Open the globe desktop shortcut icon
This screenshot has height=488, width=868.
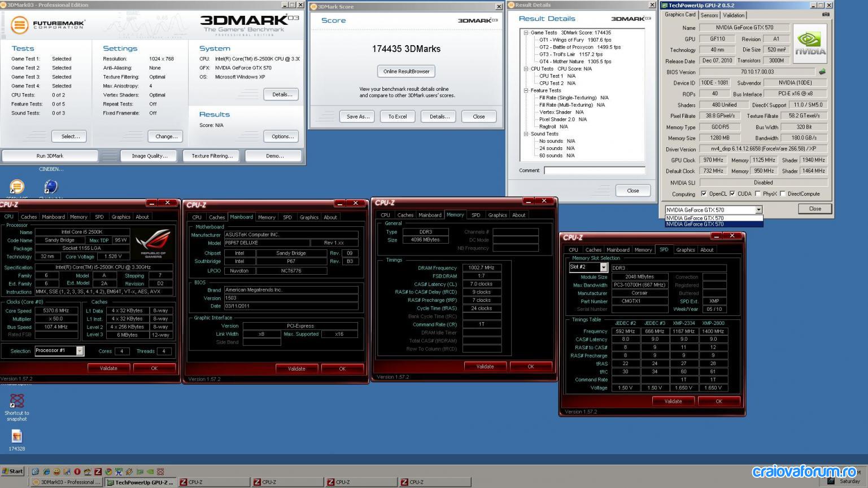(51, 187)
